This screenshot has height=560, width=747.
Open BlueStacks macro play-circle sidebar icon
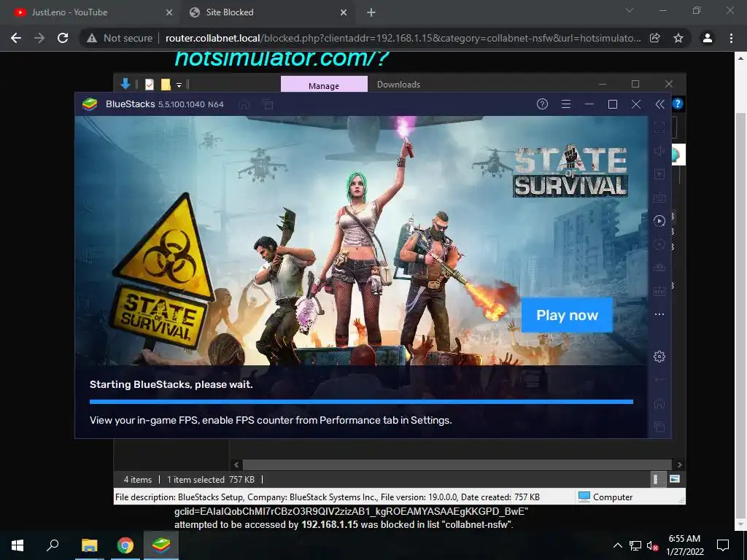tap(659, 220)
